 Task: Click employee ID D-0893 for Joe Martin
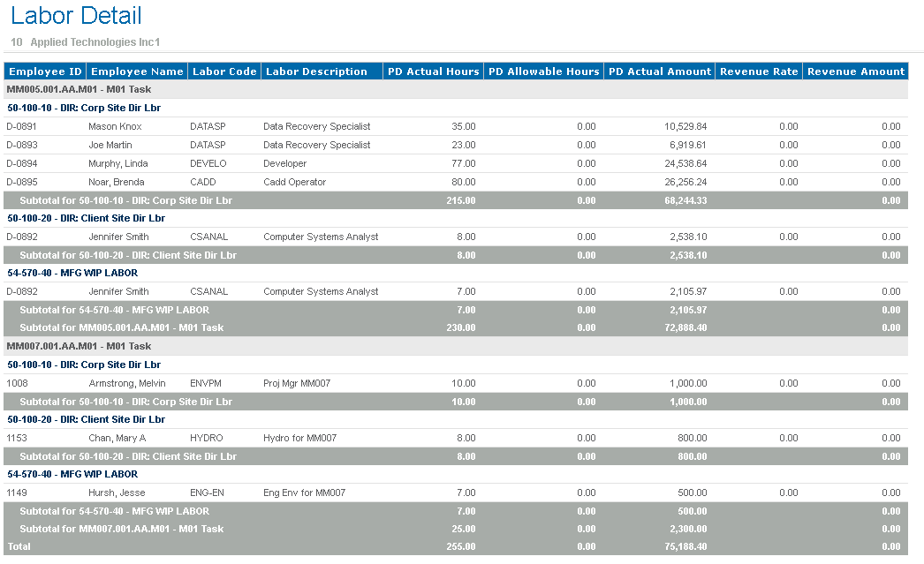pos(25,145)
